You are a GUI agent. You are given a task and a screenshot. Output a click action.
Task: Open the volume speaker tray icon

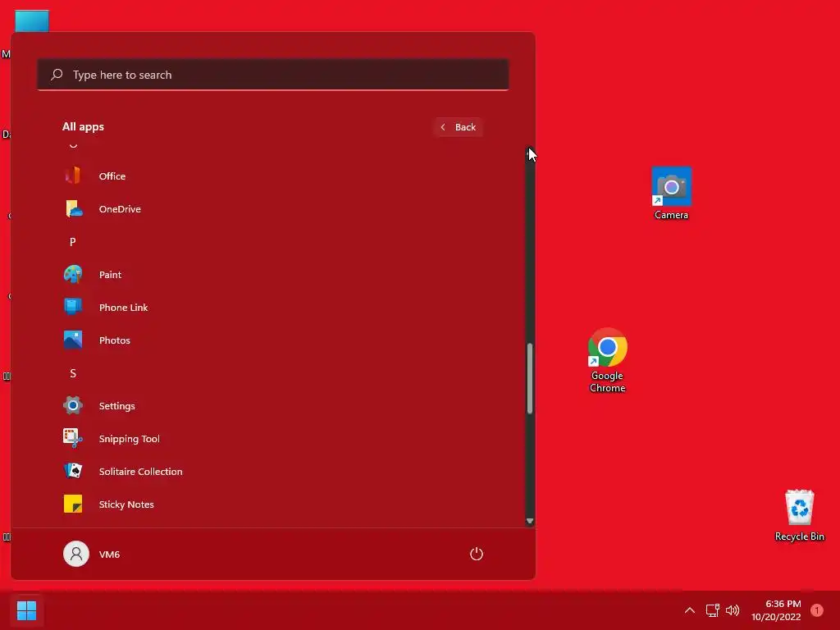point(733,610)
